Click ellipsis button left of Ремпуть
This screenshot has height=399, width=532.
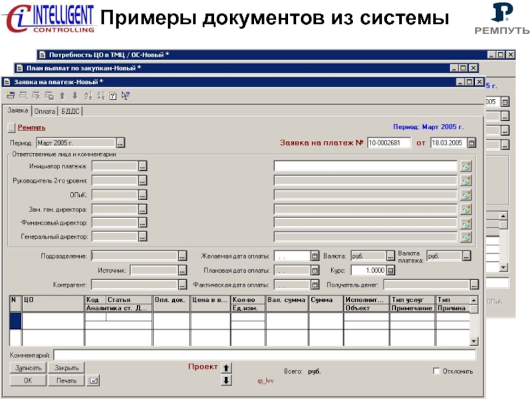pos(11,128)
